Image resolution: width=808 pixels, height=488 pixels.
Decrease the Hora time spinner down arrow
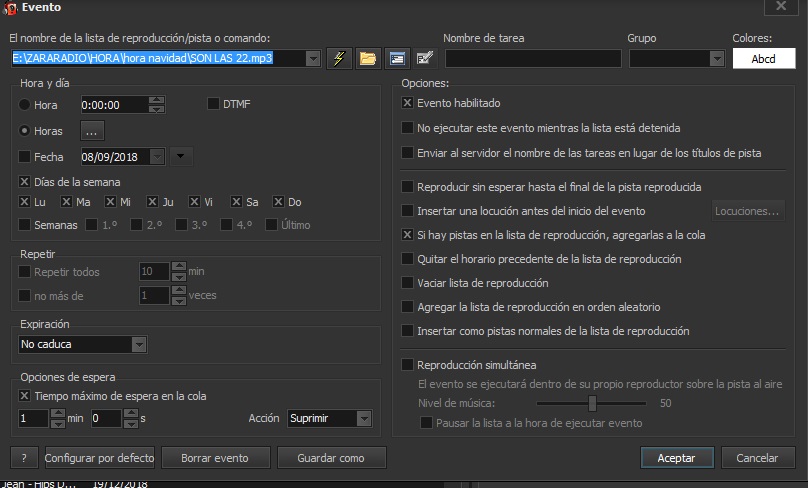157,109
